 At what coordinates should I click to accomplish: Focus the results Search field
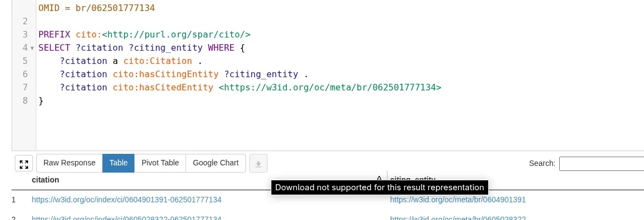pyautogui.click(x=601, y=163)
